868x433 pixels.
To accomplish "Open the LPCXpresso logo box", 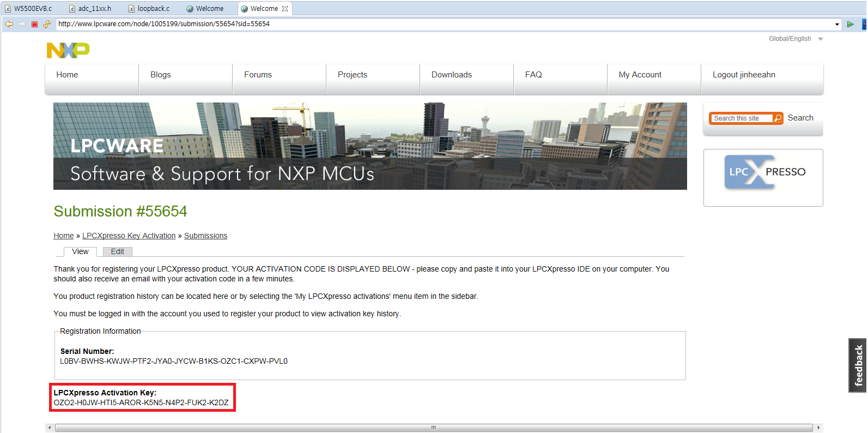I will (763, 178).
